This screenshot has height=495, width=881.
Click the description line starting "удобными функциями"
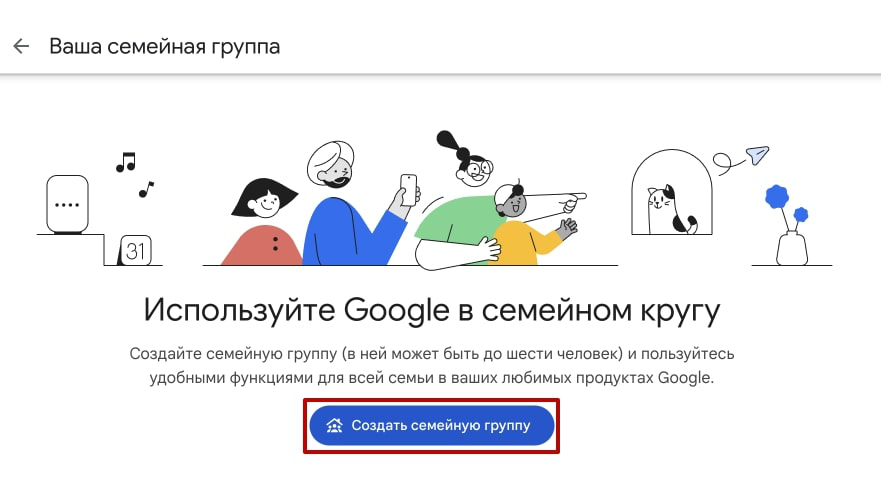click(x=432, y=378)
